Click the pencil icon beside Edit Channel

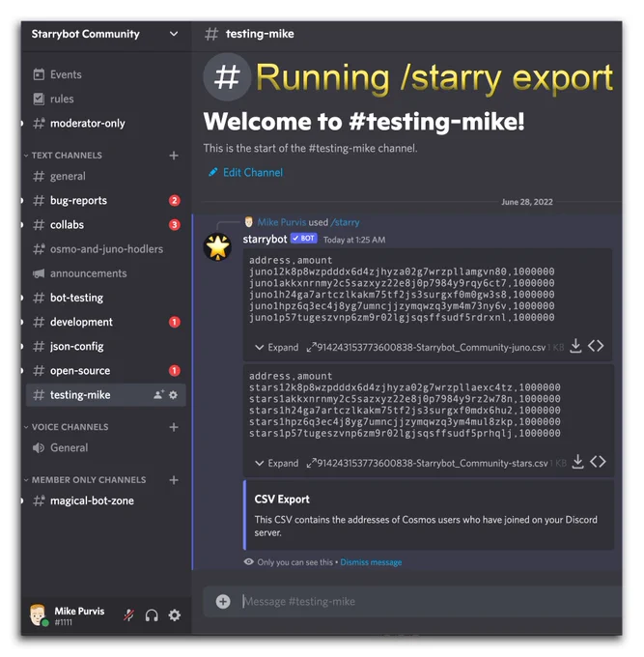(212, 172)
